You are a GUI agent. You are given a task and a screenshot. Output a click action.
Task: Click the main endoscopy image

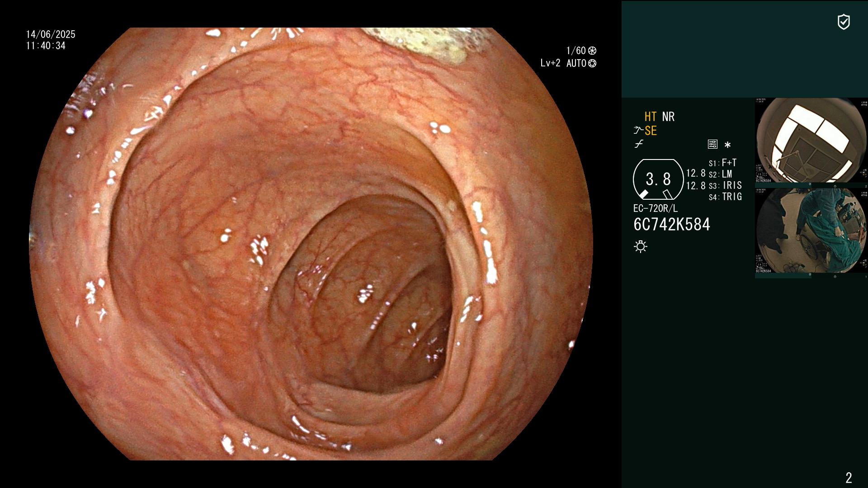coord(311,244)
